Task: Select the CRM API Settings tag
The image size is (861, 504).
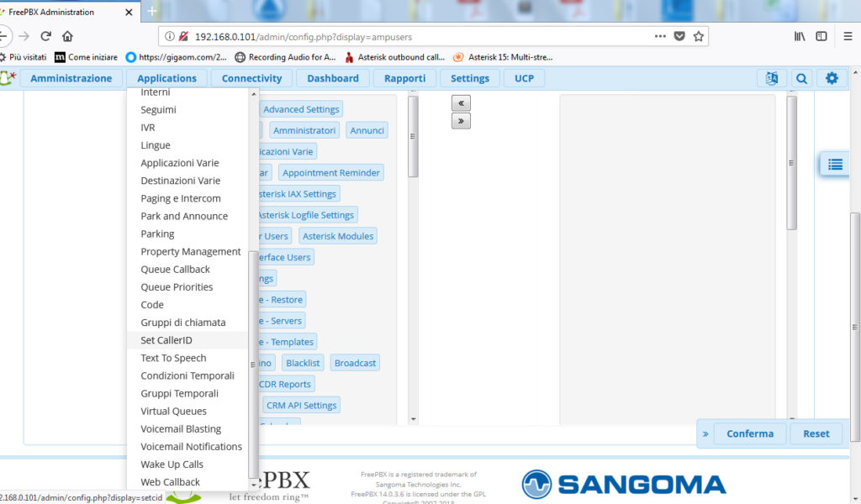Action: (x=302, y=405)
